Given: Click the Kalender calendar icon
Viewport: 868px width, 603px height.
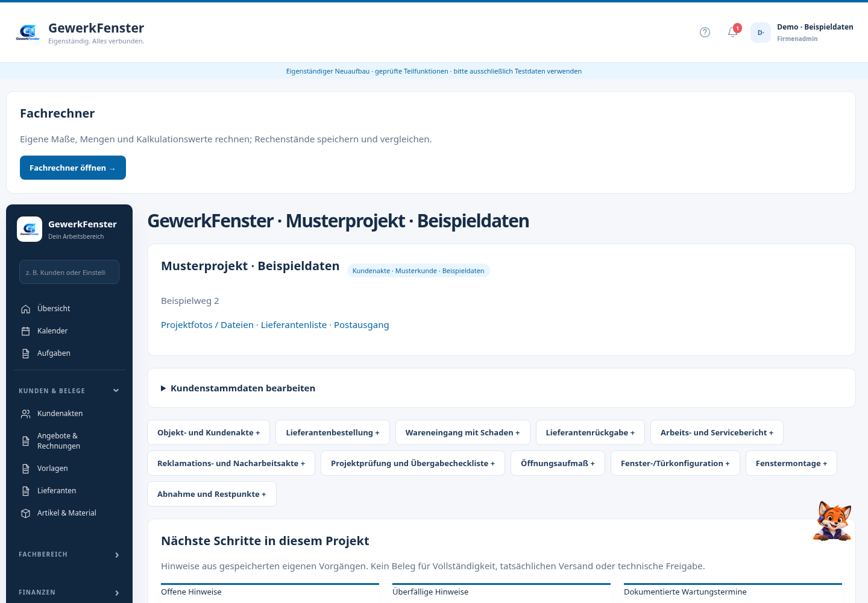Looking at the screenshot, I should point(25,331).
